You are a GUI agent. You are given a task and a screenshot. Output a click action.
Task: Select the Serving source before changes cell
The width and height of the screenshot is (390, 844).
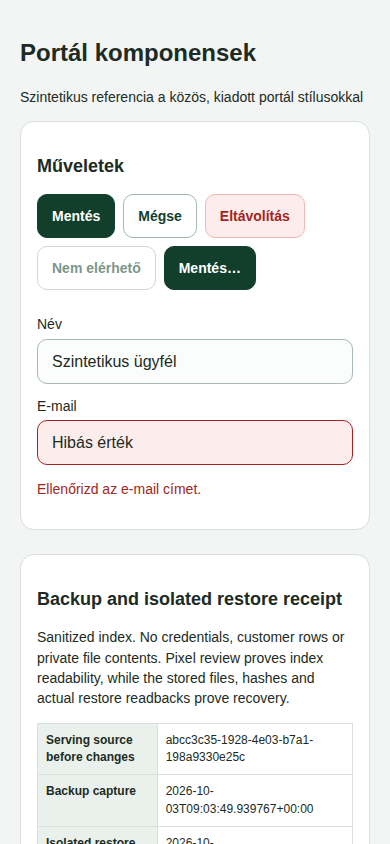coord(97,749)
